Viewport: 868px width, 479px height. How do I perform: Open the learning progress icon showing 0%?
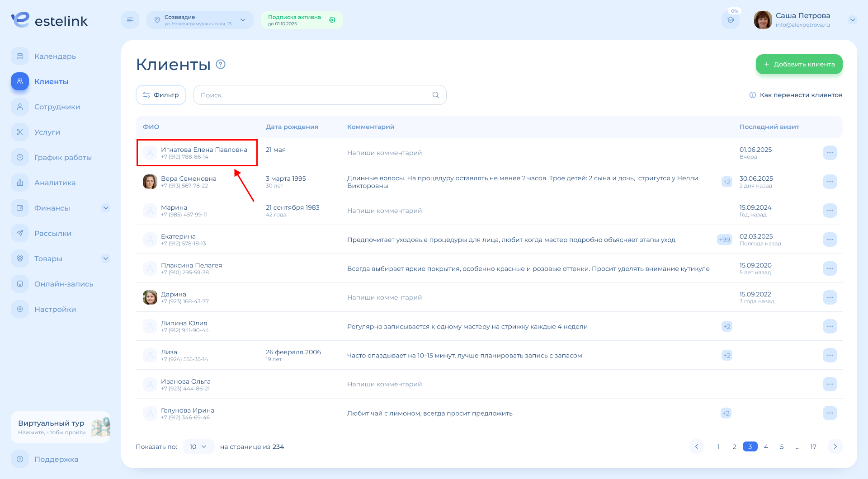[x=730, y=20]
